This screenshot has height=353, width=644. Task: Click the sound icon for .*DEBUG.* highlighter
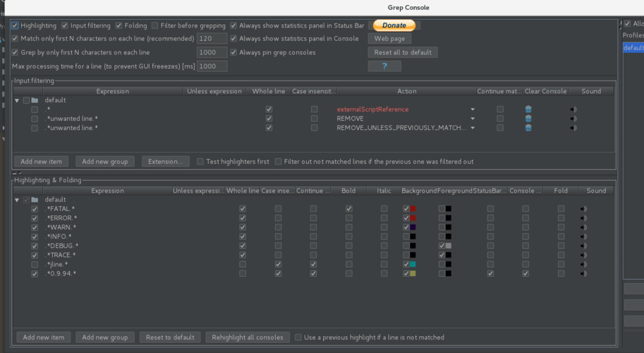[583, 246]
